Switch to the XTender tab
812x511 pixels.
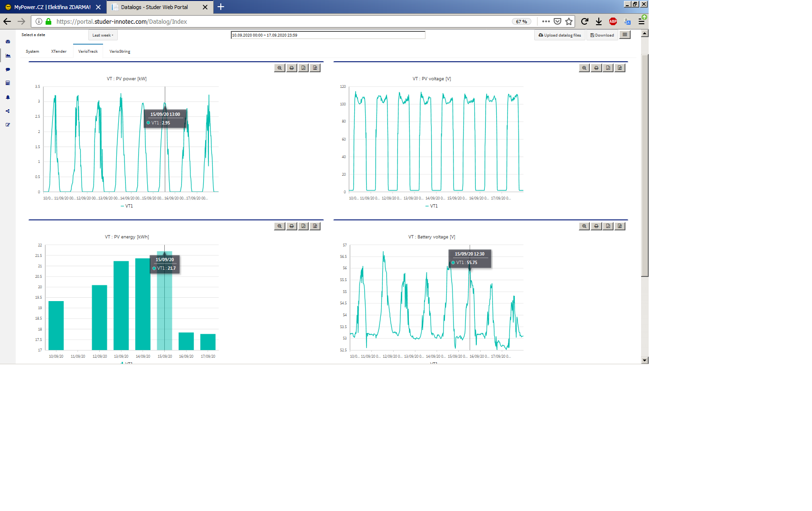point(59,51)
